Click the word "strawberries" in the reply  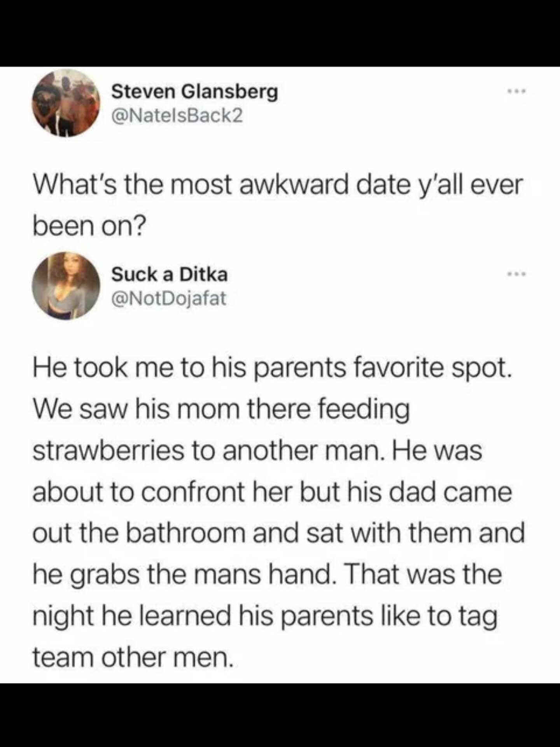click(108, 451)
